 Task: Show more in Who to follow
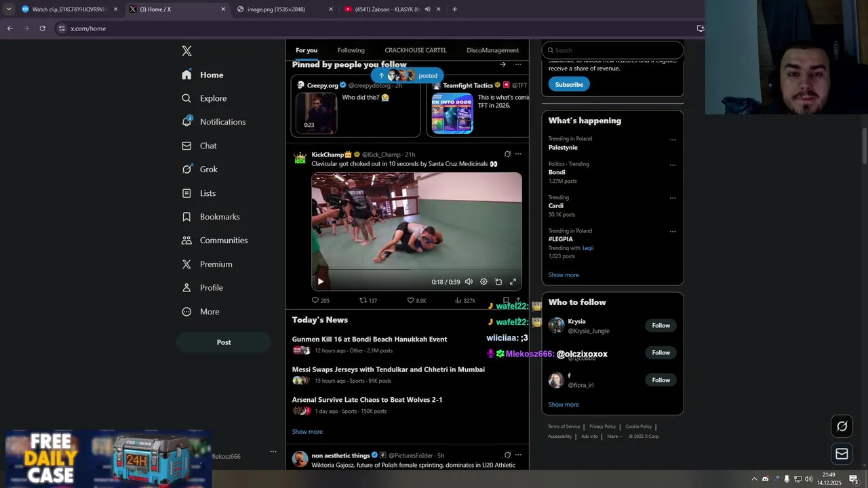click(564, 405)
